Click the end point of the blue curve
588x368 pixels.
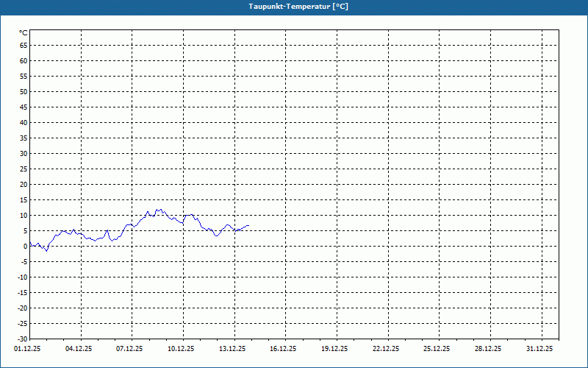[x=248, y=226]
